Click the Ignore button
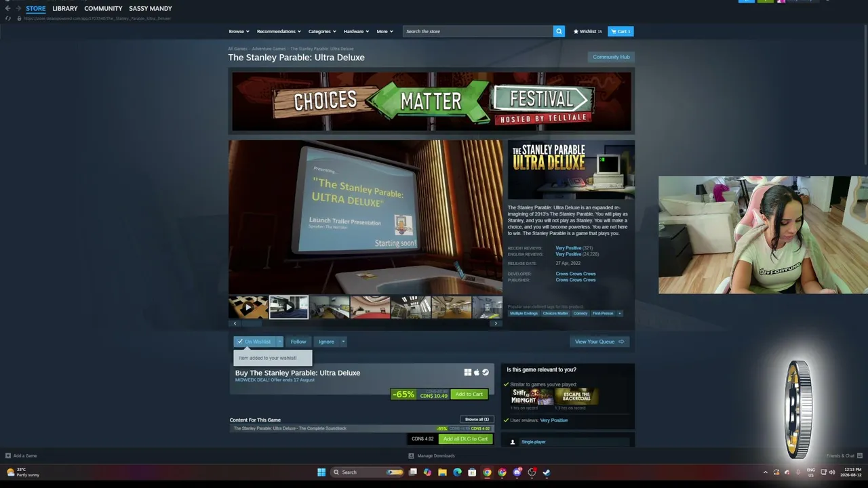This screenshot has height=488, width=868. pyautogui.click(x=326, y=342)
